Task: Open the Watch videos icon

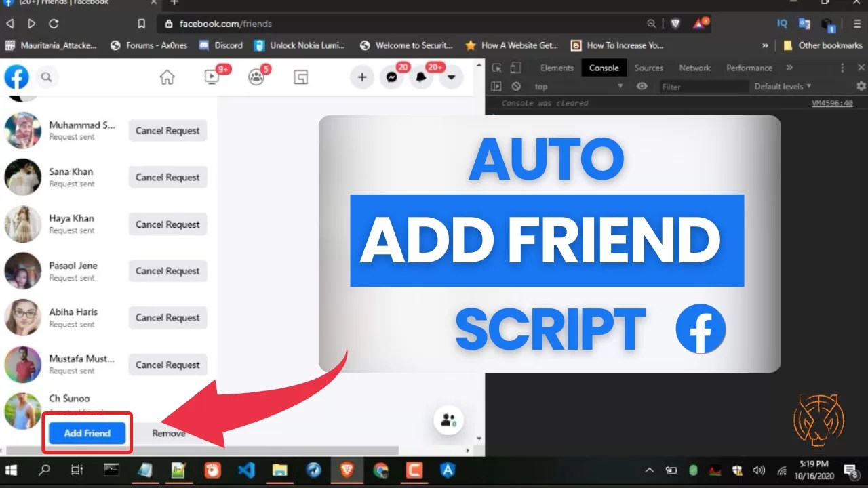Action: pyautogui.click(x=212, y=77)
